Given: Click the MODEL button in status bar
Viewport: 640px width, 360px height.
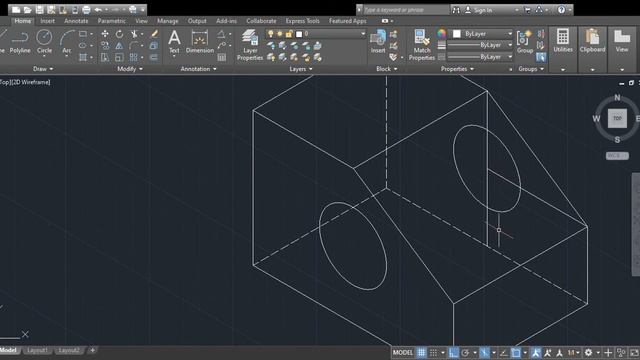Looking at the screenshot, I should pos(403,352).
